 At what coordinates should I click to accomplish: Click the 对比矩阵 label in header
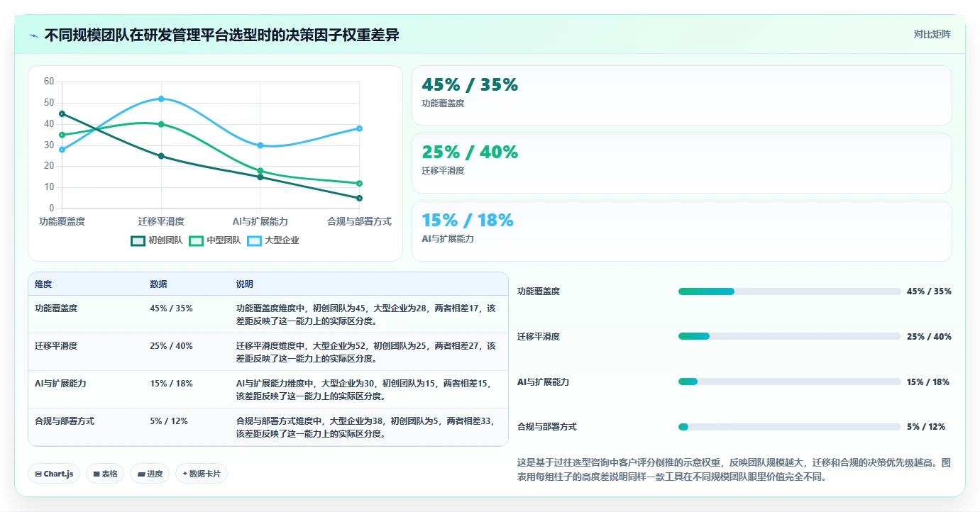point(932,34)
